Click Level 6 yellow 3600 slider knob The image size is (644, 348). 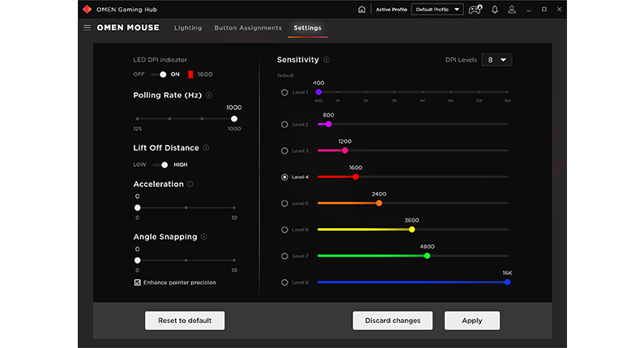click(412, 229)
